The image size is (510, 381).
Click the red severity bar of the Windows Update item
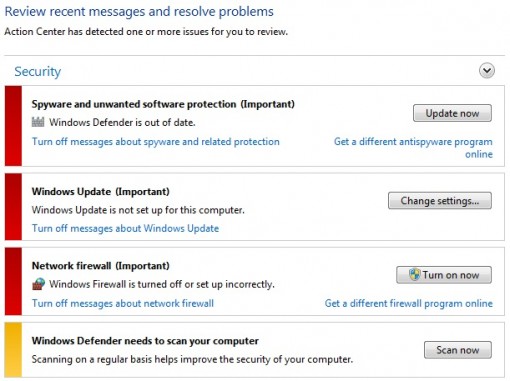tap(13, 207)
